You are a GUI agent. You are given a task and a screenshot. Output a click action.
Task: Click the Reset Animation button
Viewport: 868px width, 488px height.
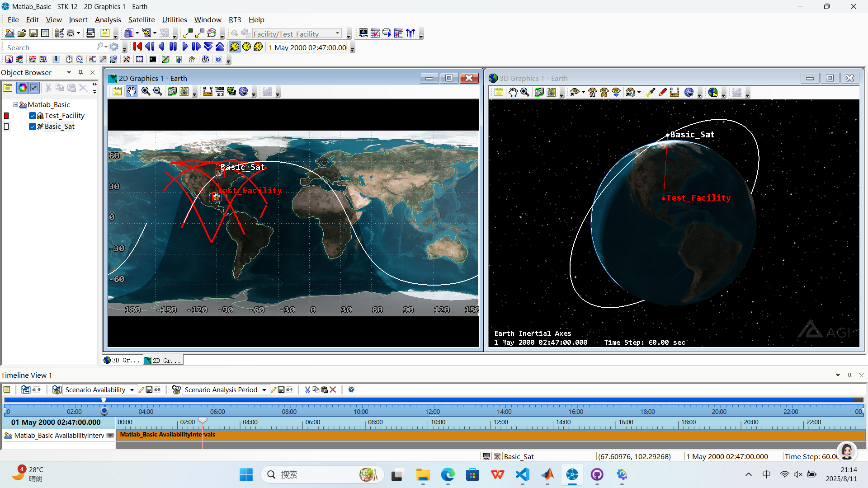pyautogui.click(x=137, y=47)
